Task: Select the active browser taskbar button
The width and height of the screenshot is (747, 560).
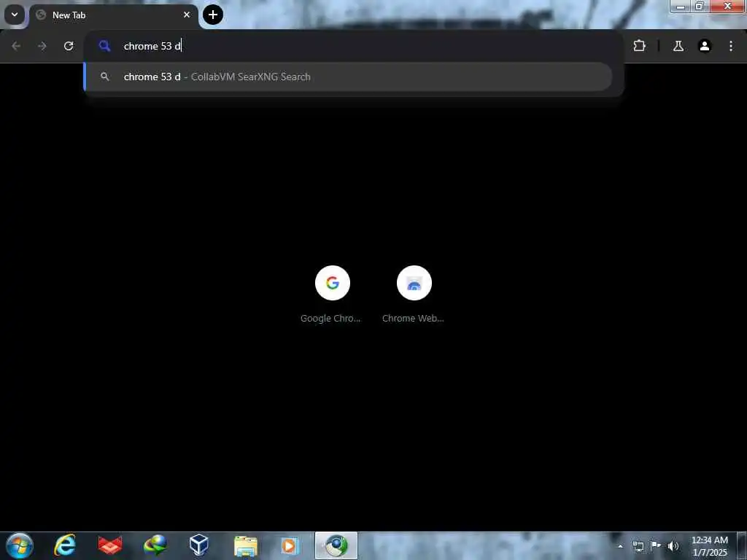Action: coord(336,545)
